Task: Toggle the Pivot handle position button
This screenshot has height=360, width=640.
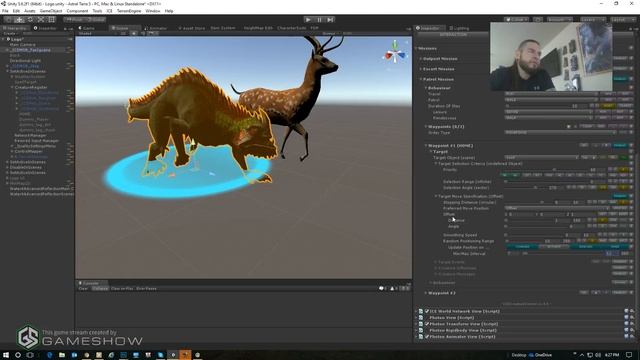Action: (74, 19)
